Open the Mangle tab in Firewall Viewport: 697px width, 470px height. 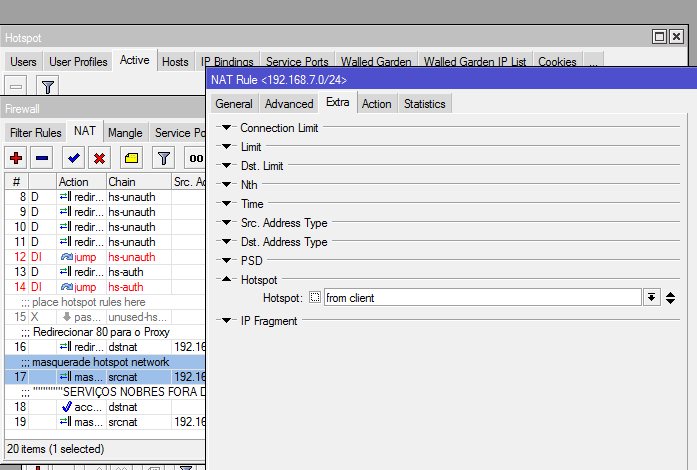[125, 133]
